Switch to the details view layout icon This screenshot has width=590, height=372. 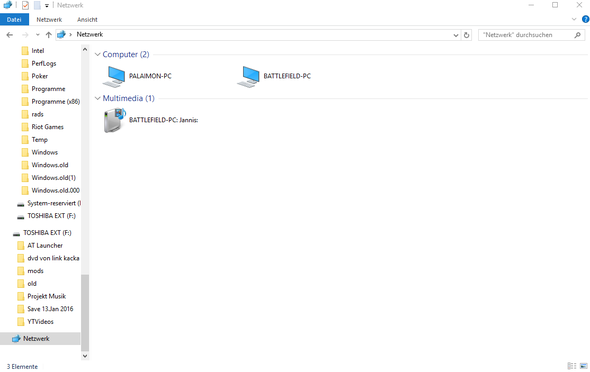click(572, 366)
